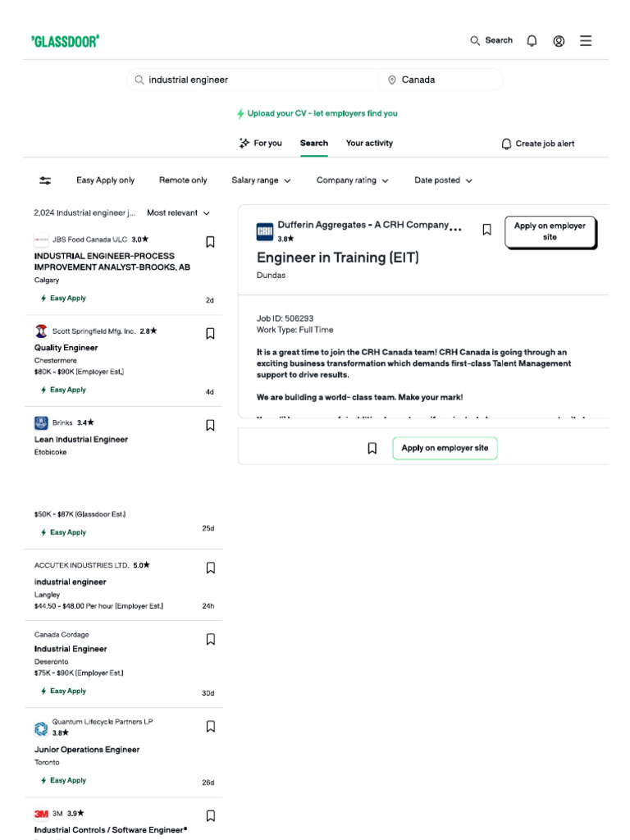Screen dimensions: 630x840
Task: Save the Brinks Lean Industrial Engineer job
Action: [x=210, y=425]
